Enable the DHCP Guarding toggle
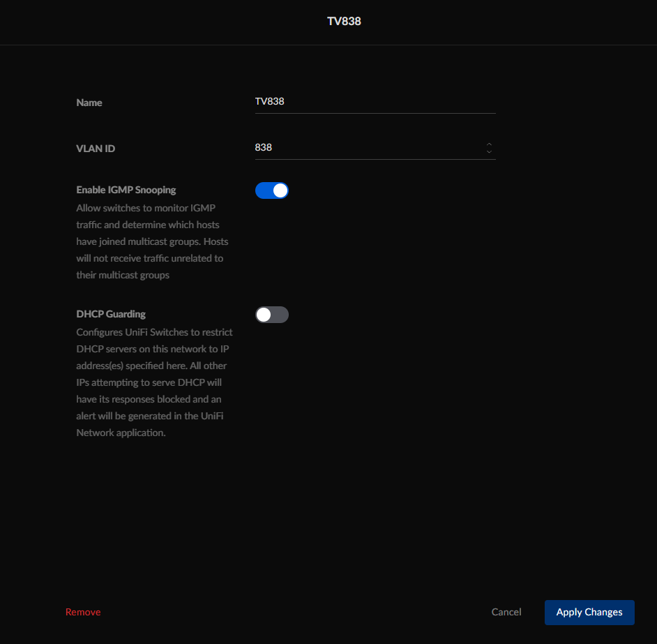Image resolution: width=657 pixels, height=644 pixels. point(271,315)
